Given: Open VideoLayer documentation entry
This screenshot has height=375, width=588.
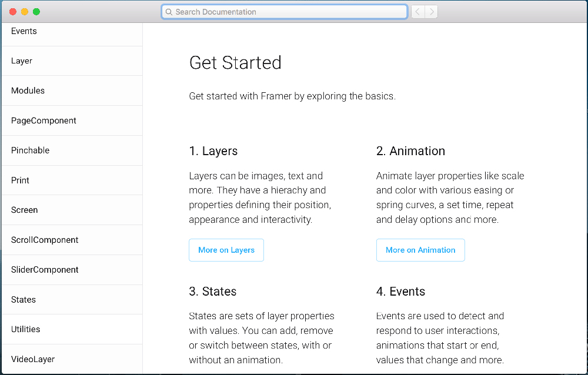Looking at the screenshot, I should 33,359.
